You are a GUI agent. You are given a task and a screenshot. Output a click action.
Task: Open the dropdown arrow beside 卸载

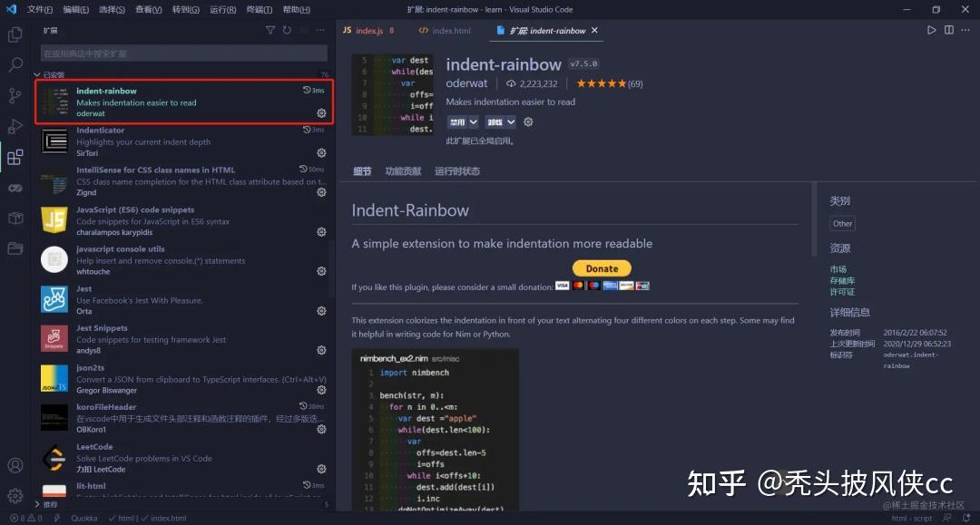tap(511, 122)
